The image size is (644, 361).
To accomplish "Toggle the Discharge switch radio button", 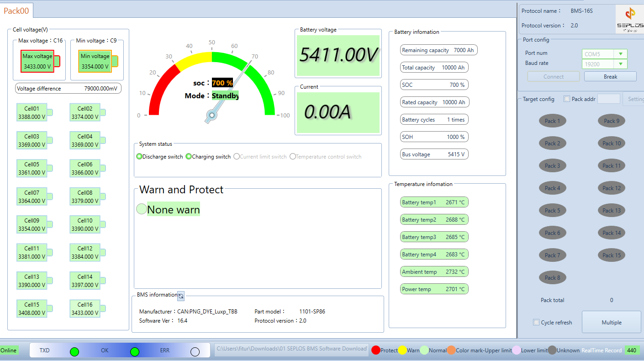I will click(139, 157).
